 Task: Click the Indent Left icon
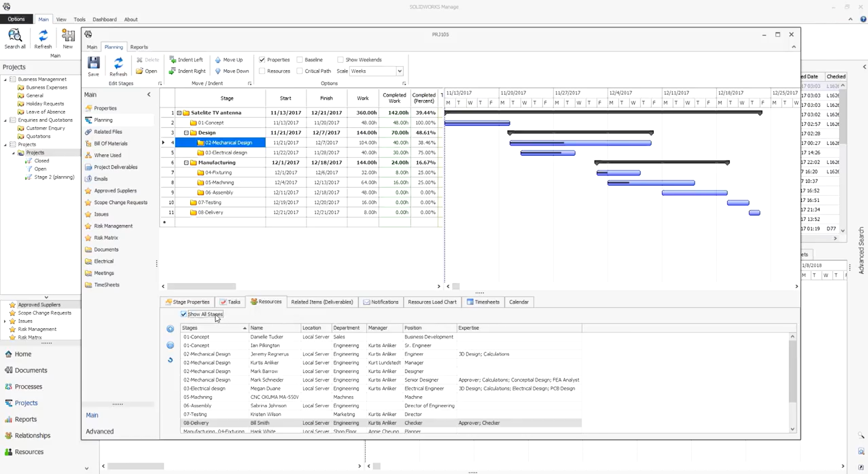coord(173,60)
